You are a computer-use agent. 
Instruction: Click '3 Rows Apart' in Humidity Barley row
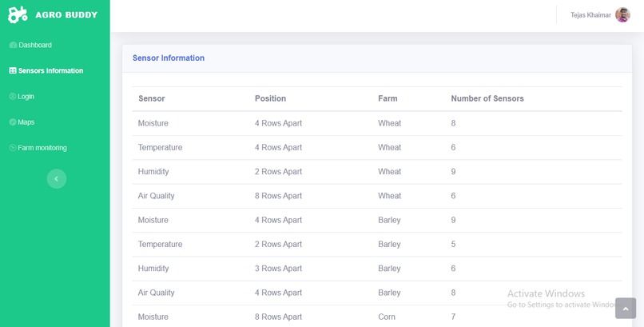click(278, 269)
